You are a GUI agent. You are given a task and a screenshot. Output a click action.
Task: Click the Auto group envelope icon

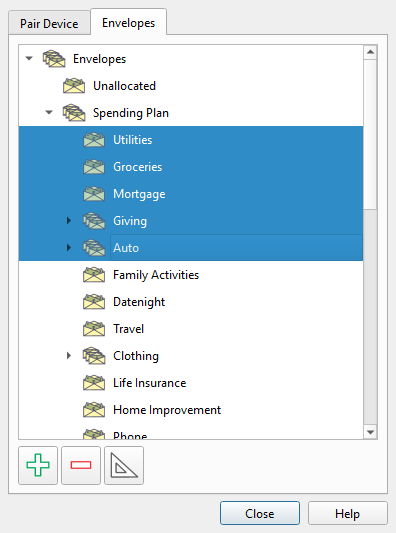[x=94, y=248]
